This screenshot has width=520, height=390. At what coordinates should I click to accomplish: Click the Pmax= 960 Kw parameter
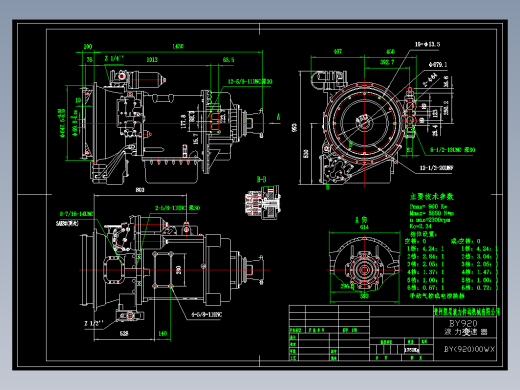[x=428, y=206]
